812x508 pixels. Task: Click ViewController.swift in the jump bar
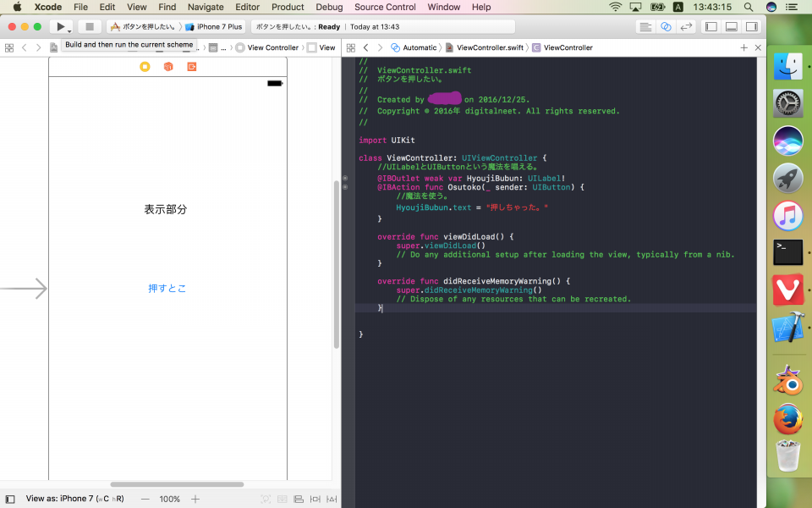[x=485, y=47]
